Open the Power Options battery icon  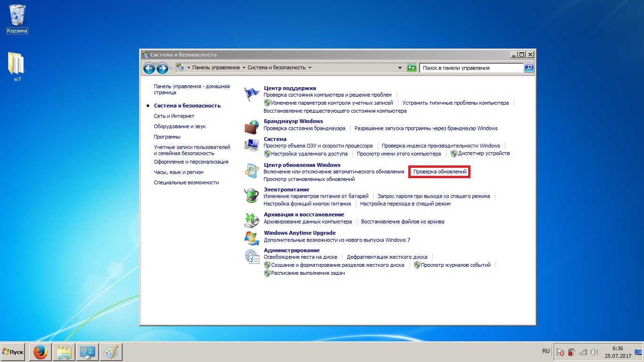click(252, 195)
